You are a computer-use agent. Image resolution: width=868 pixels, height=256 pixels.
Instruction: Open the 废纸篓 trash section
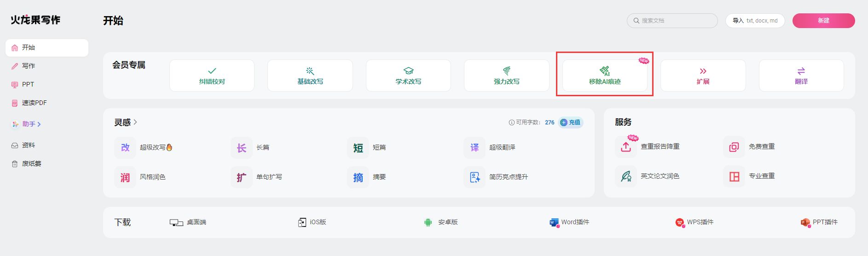click(x=31, y=163)
